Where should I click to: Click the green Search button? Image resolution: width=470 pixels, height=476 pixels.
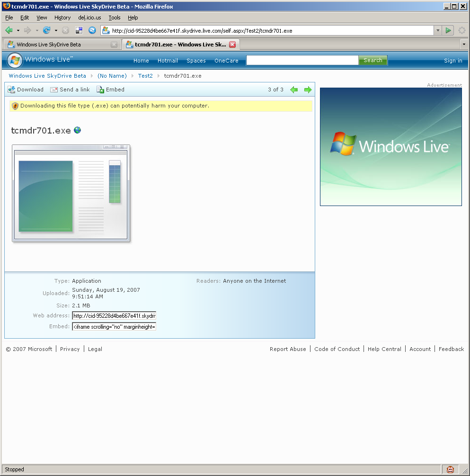click(373, 60)
